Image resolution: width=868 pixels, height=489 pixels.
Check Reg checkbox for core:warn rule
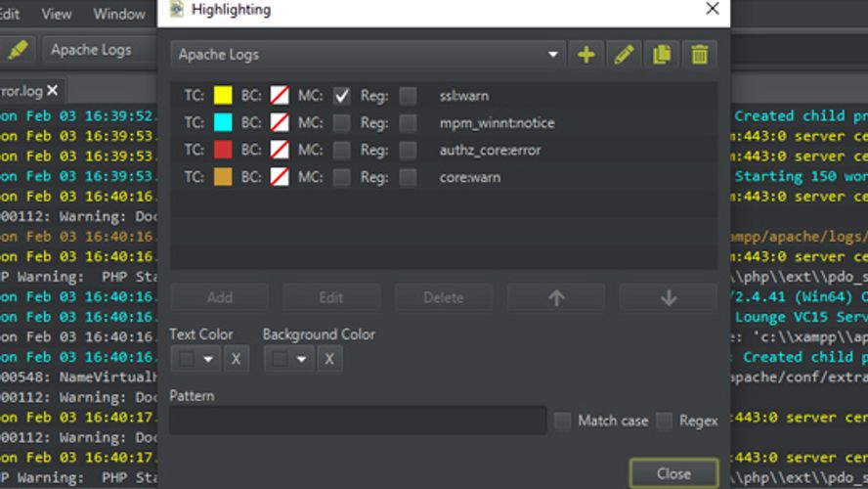pos(408,177)
